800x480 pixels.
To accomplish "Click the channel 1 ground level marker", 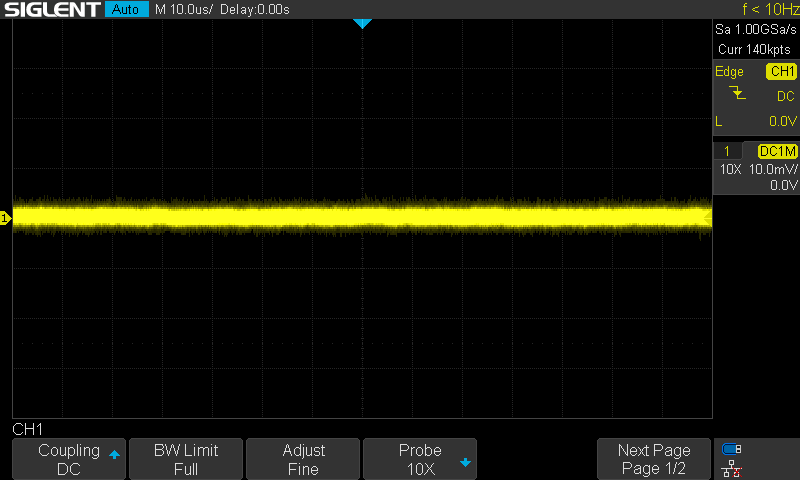I will pyautogui.click(x=5, y=218).
